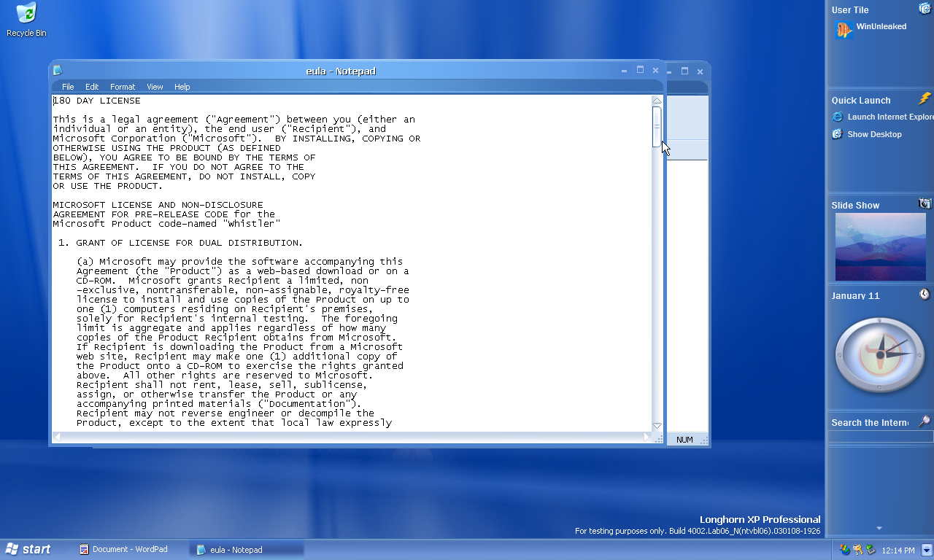Click the green-arrow tray icon beside the clock
Screen dimensions: 934x560
tap(870, 550)
